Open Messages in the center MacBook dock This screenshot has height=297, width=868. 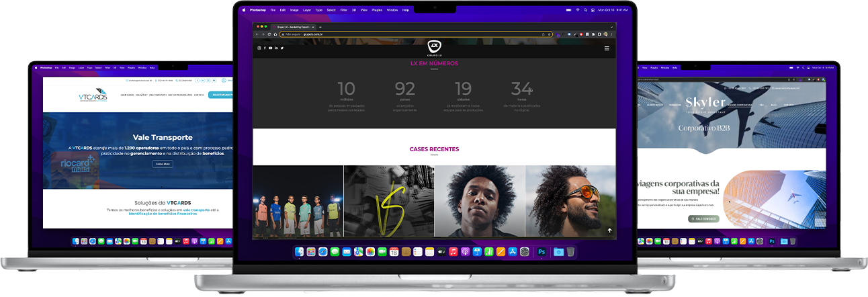[335, 252]
